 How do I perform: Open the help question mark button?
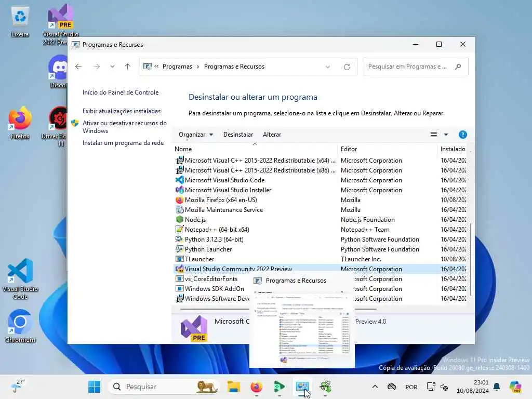[x=462, y=135]
